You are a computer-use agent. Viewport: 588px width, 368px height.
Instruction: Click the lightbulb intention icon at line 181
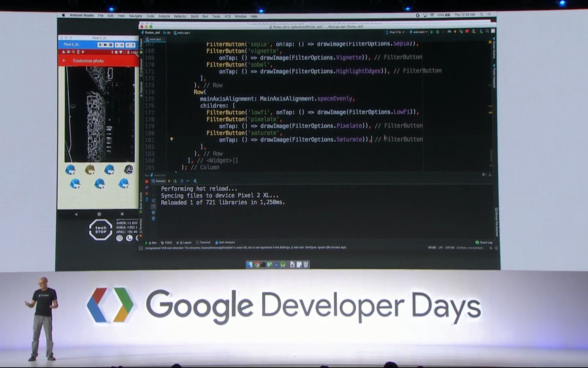click(171, 139)
